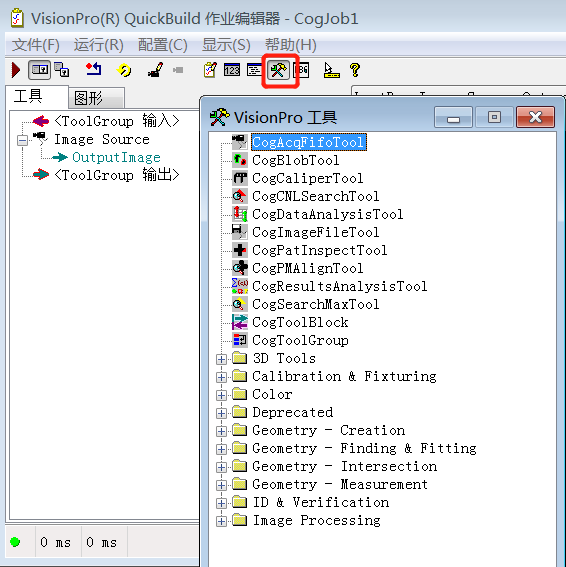566x567 pixels.
Task: Click the 123 results toolbar icon
Action: tap(232, 70)
